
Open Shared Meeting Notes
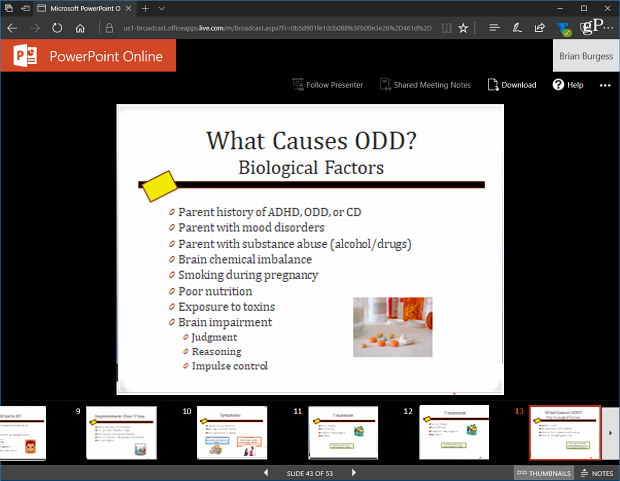click(x=425, y=85)
